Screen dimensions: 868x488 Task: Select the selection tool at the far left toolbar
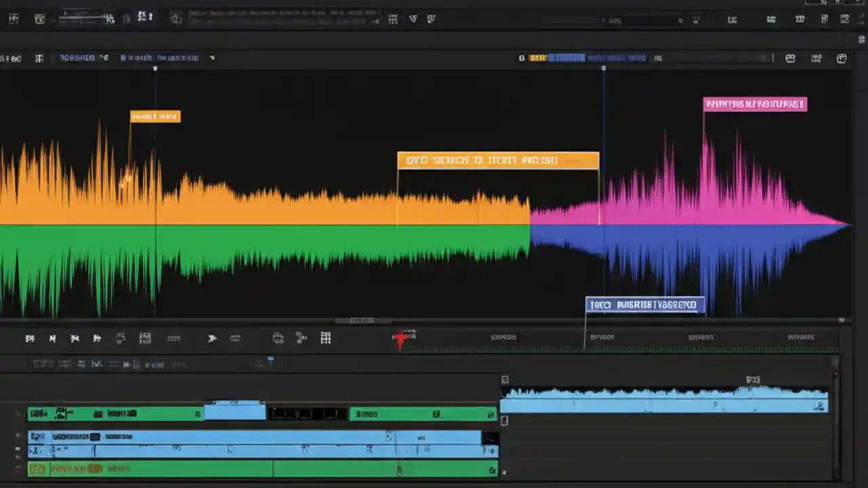pos(30,338)
